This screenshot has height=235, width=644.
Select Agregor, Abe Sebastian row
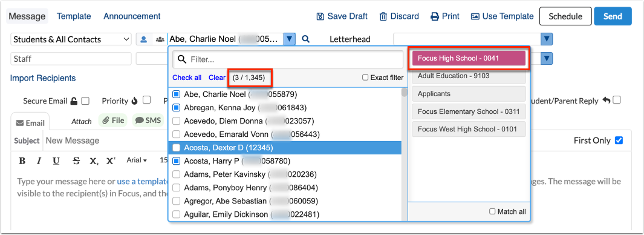[x=285, y=200]
